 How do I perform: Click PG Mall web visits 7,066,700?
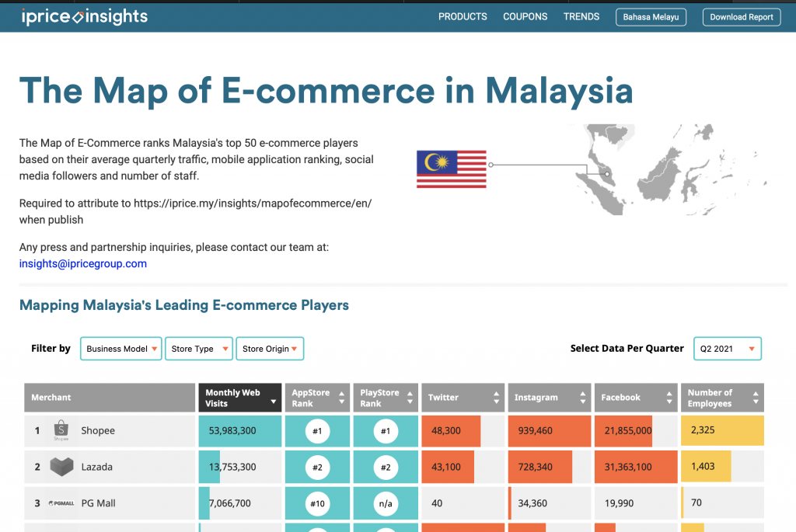(x=229, y=503)
